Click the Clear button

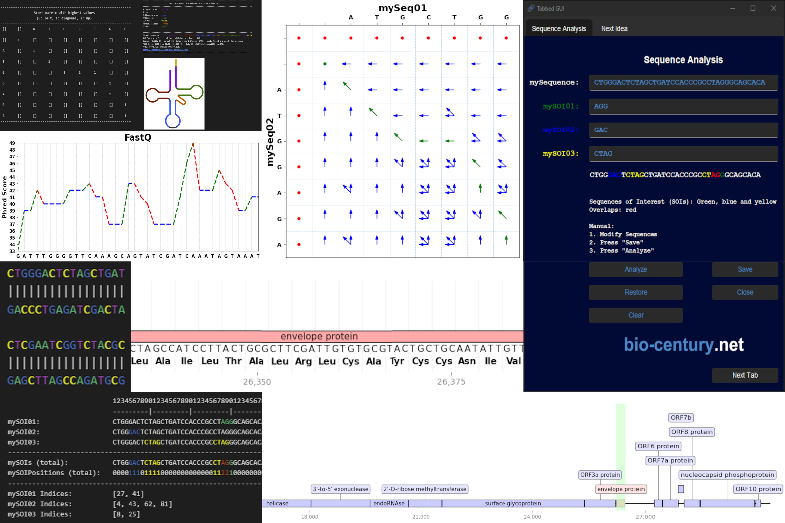coord(635,315)
